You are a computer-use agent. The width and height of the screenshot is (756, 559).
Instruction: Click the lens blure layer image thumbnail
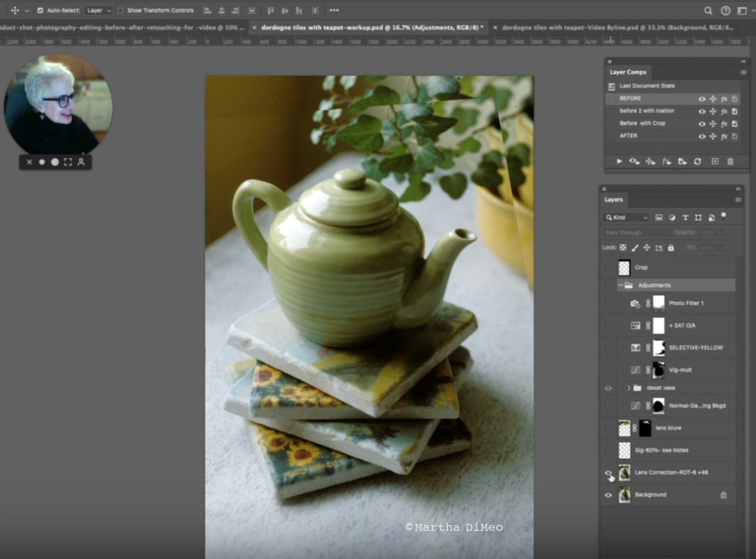(624, 429)
